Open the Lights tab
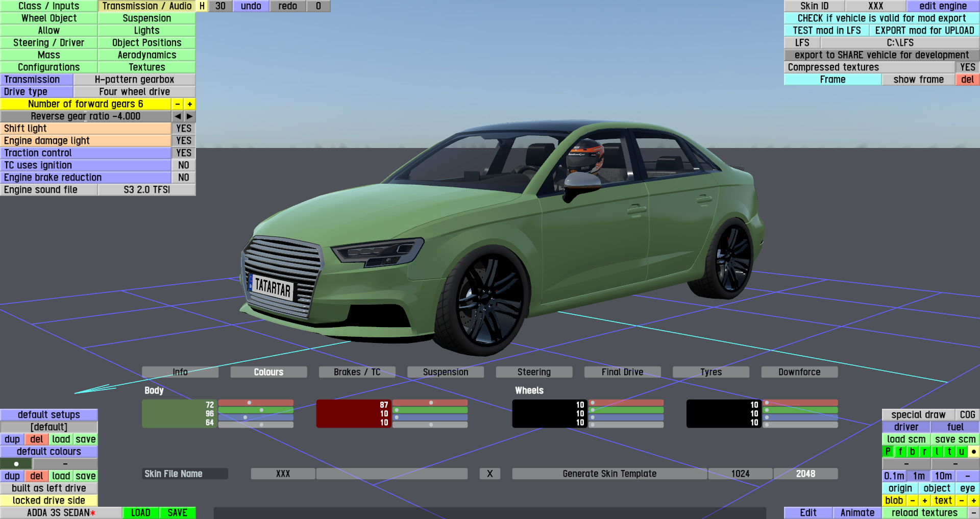This screenshot has width=980, height=519. (x=147, y=31)
